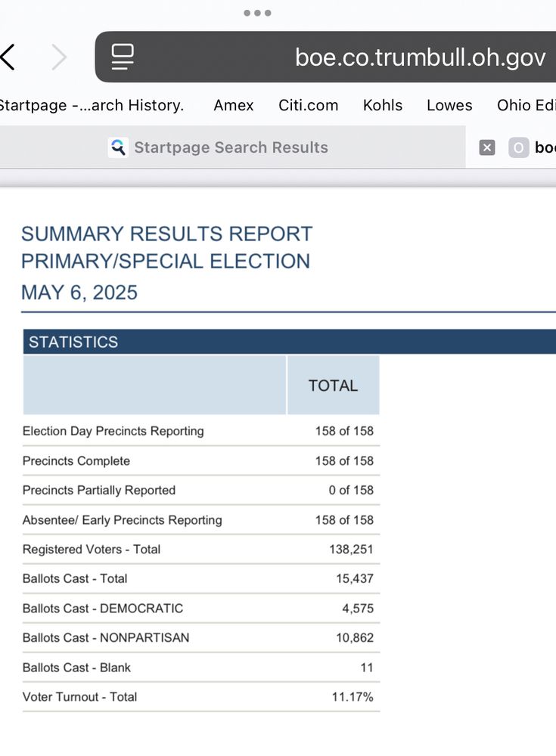Tap the Safari back arrow
Screen dimensions: 556x756
[x=8, y=57]
